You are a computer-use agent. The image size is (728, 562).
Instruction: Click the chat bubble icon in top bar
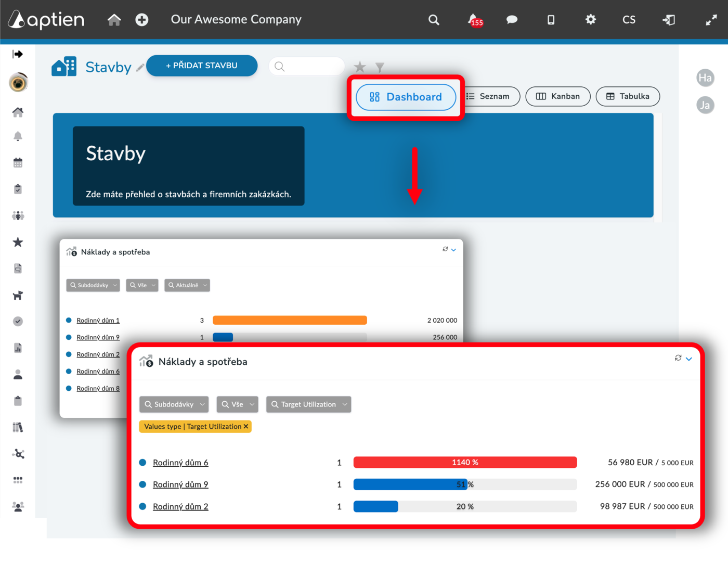pos(512,20)
